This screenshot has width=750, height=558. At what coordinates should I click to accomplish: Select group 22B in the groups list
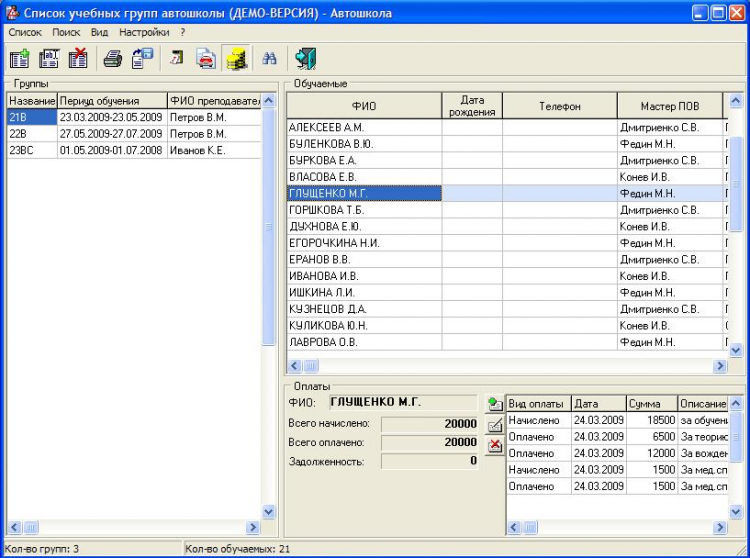point(30,134)
